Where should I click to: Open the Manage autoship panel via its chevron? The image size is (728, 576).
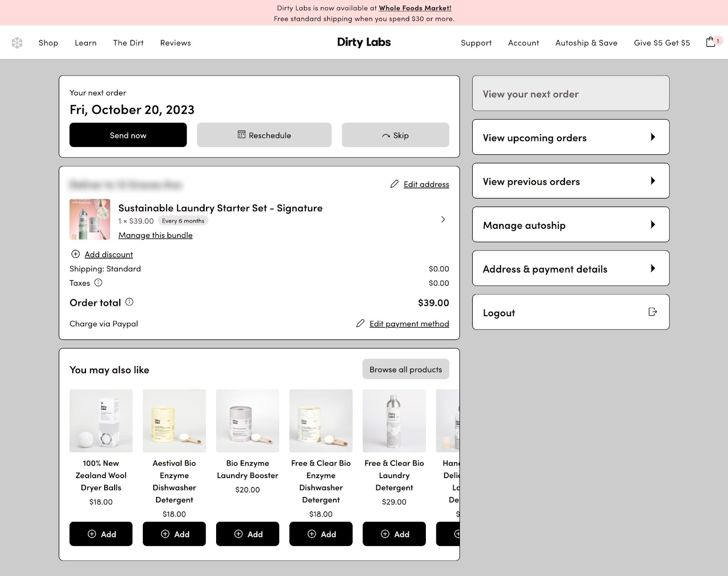[654, 224]
